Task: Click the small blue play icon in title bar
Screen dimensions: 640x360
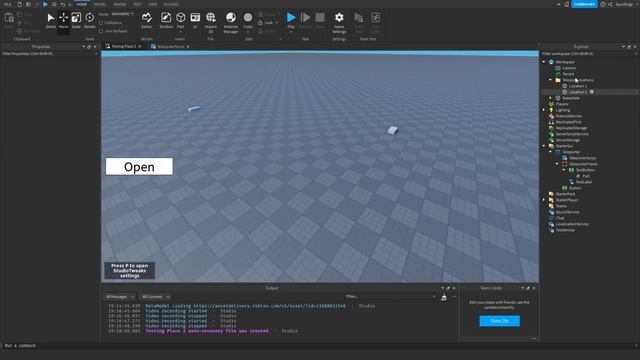Action: click(45, 4)
